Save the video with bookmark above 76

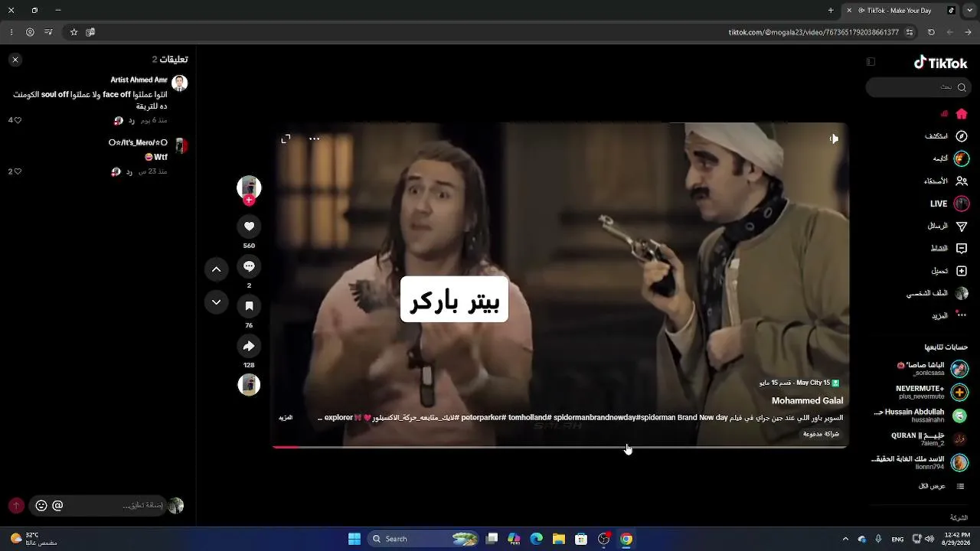click(x=249, y=306)
